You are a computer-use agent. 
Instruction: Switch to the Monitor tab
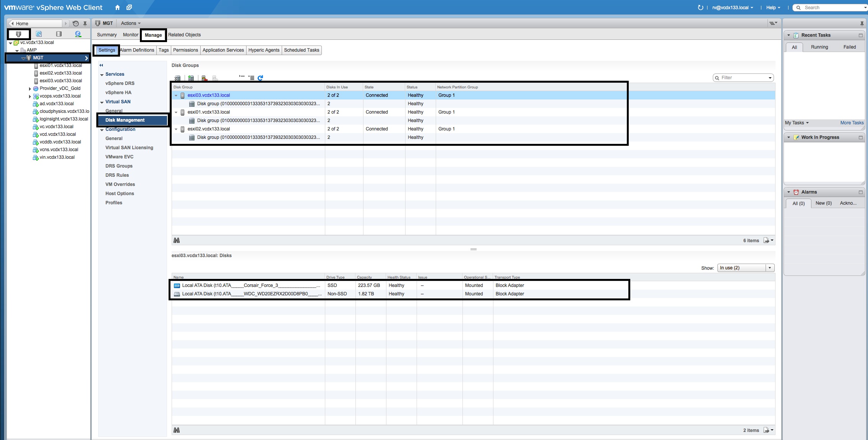[130, 35]
